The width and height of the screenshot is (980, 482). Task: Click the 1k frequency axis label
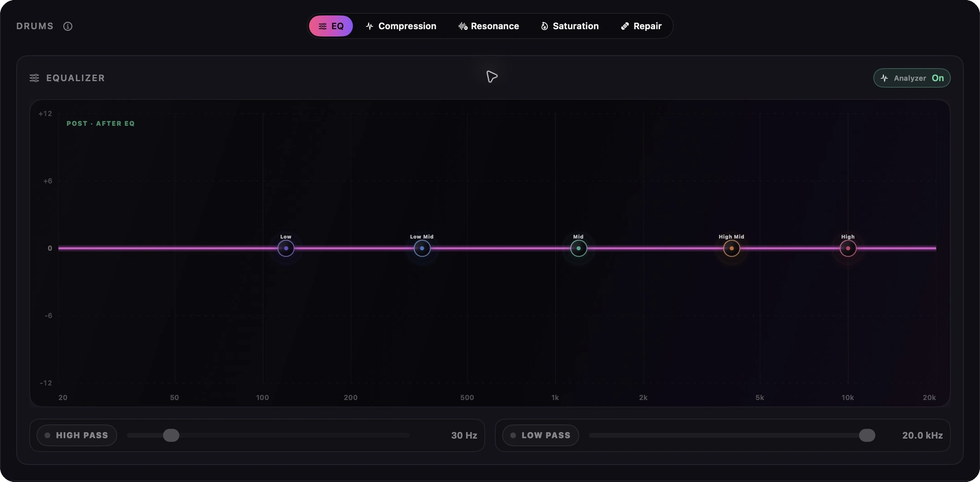click(555, 398)
